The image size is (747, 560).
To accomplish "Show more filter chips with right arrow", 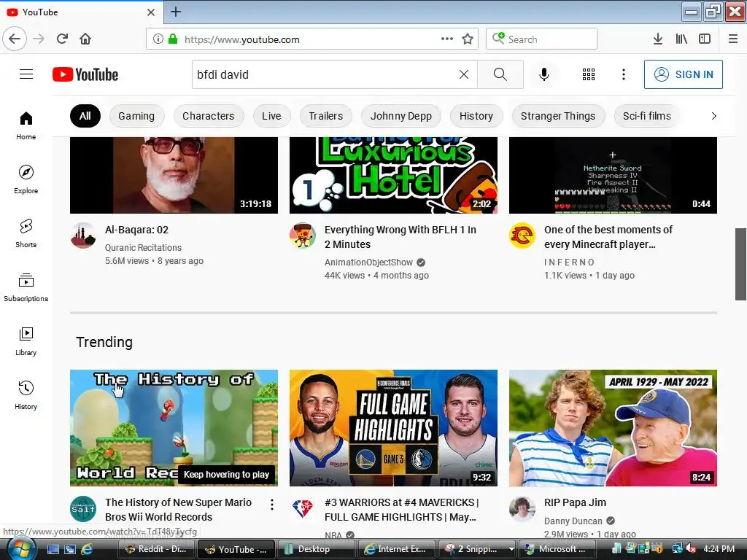I will 713,116.
